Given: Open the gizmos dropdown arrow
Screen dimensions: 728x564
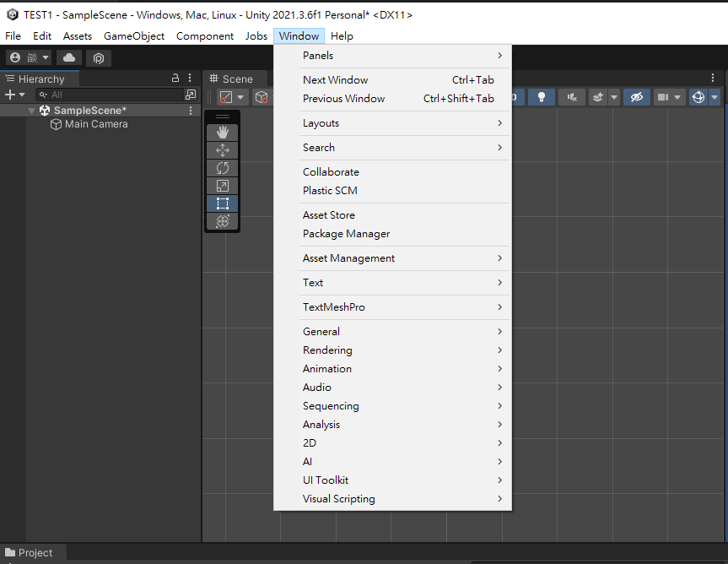Looking at the screenshot, I should click(715, 97).
